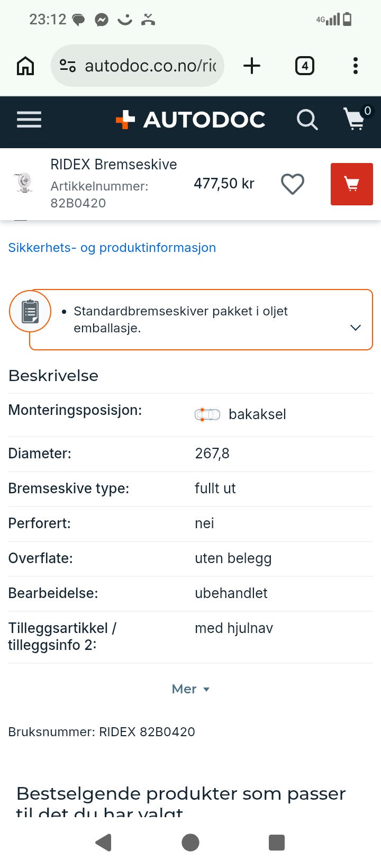381x868 pixels.
Task: Add brake disc to wishlist heart
Action: [x=292, y=184]
